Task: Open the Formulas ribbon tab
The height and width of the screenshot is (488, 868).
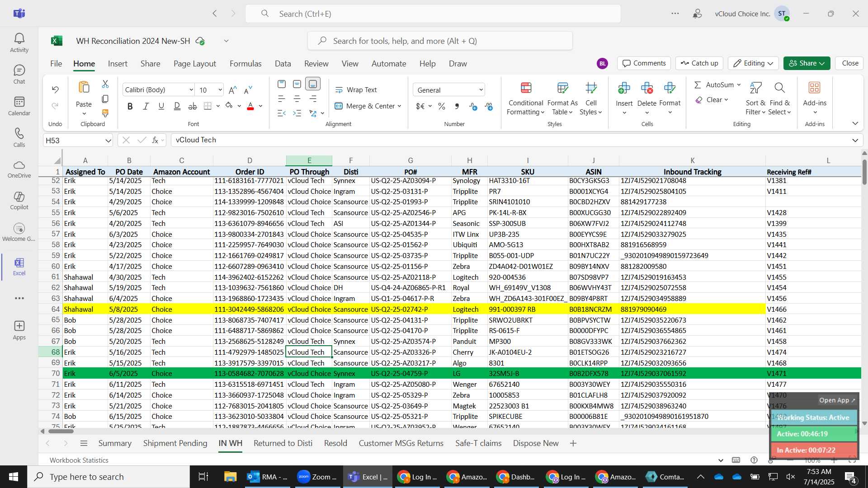Action: coord(245,64)
